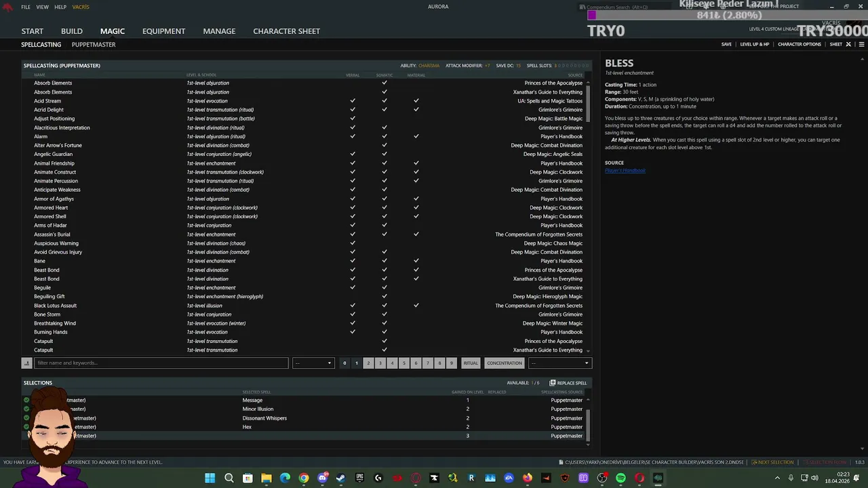This screenshot has width=868, height=488.
Task: Open Discord from taskbar
Action: pos(322,478)
